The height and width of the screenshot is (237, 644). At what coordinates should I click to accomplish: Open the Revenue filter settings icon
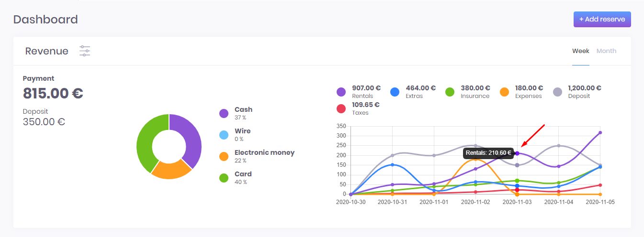(x=85, y=51)
